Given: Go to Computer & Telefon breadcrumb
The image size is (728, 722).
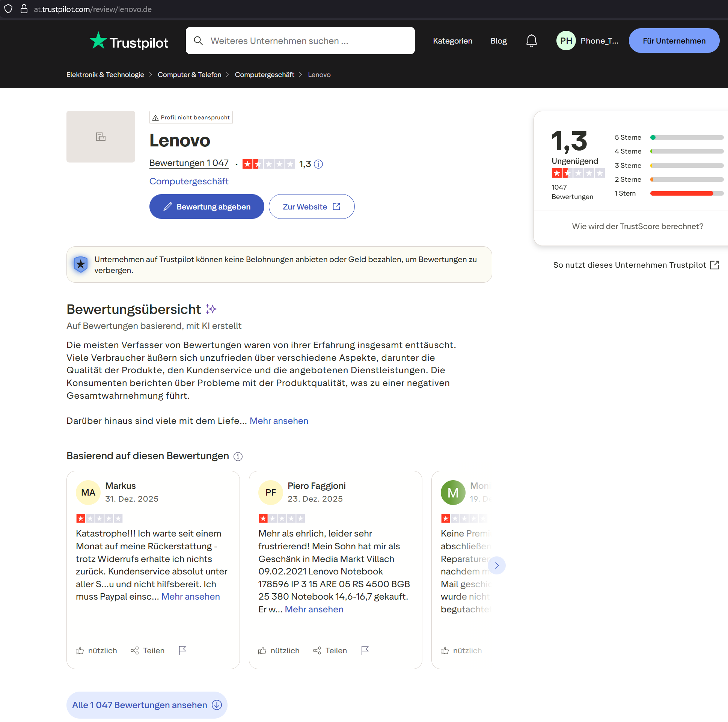Looking at the screenshot, I should [189, 75].
